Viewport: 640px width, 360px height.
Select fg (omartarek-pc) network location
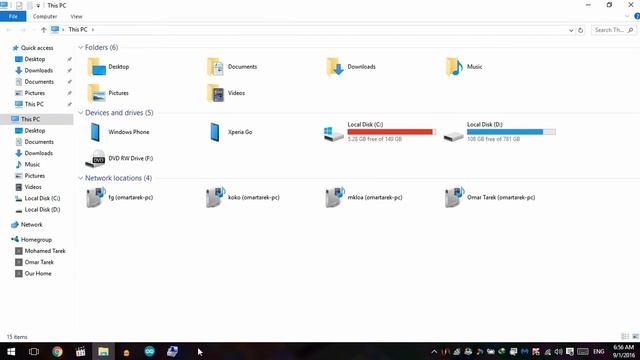pos(119,198)
